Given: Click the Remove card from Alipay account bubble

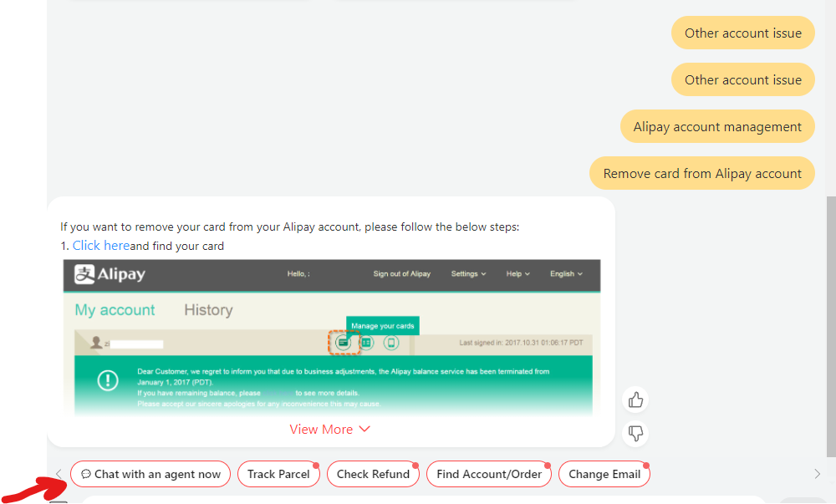Looking at the screenshot, I should coord(701,174).
